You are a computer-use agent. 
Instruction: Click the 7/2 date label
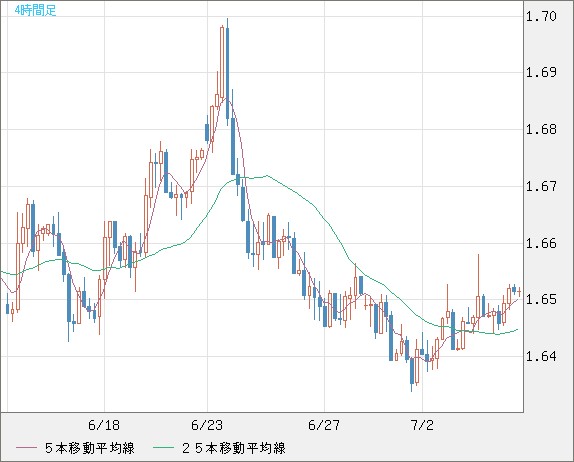[422, 425]
